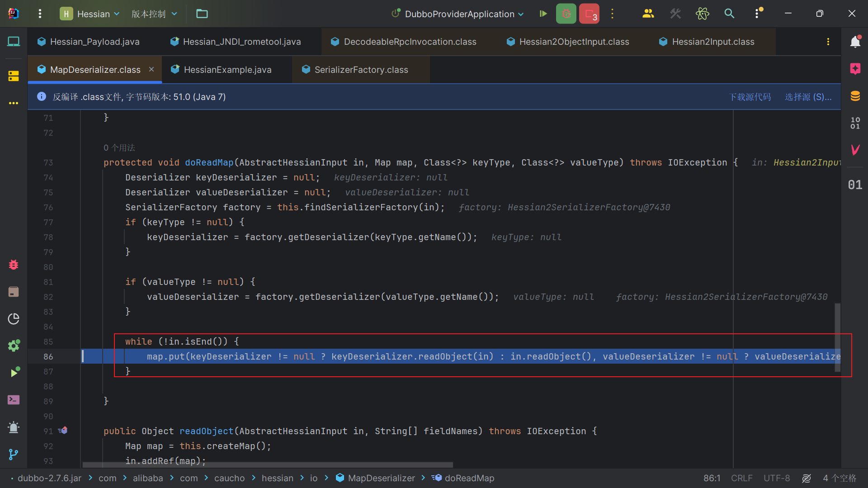Open editor tabs options menu
The width and height of the screenshot is (868, 488).
[x=828, y=42]
